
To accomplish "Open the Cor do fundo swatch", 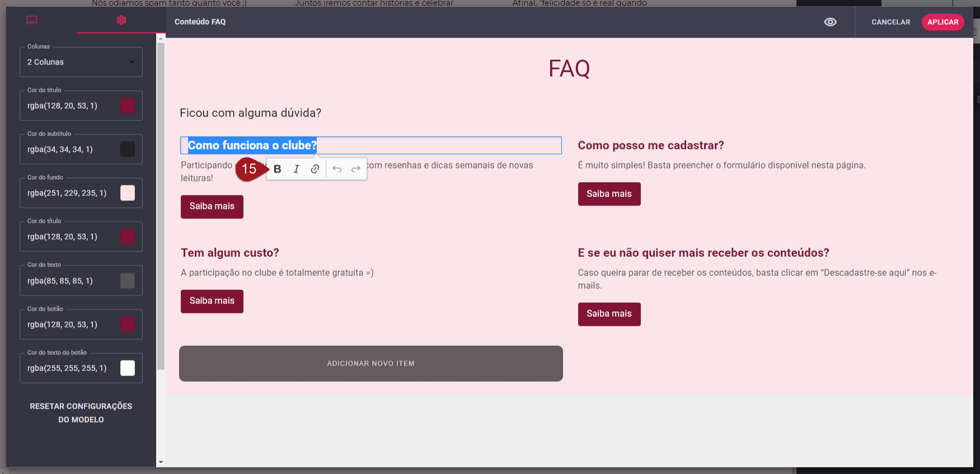I will point(128,193).
